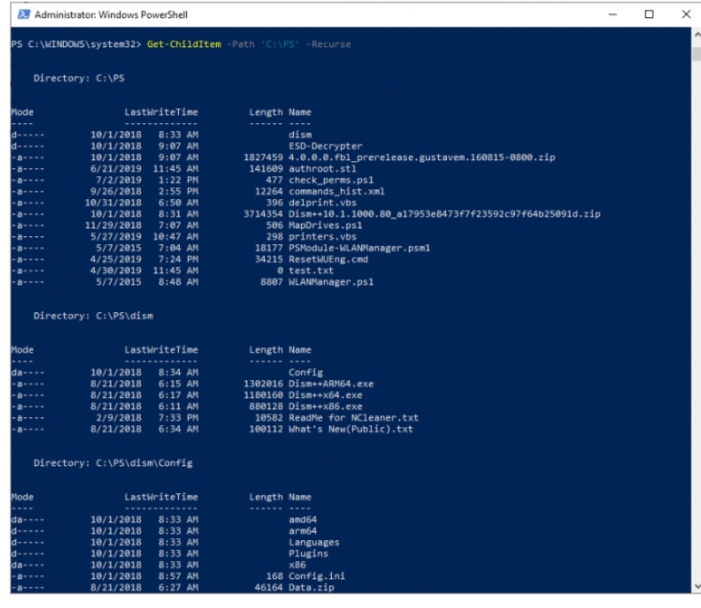Click the MapDrives.ps1 file name
701x608 pixels.
pyautogui.click(x=325, y=225)
